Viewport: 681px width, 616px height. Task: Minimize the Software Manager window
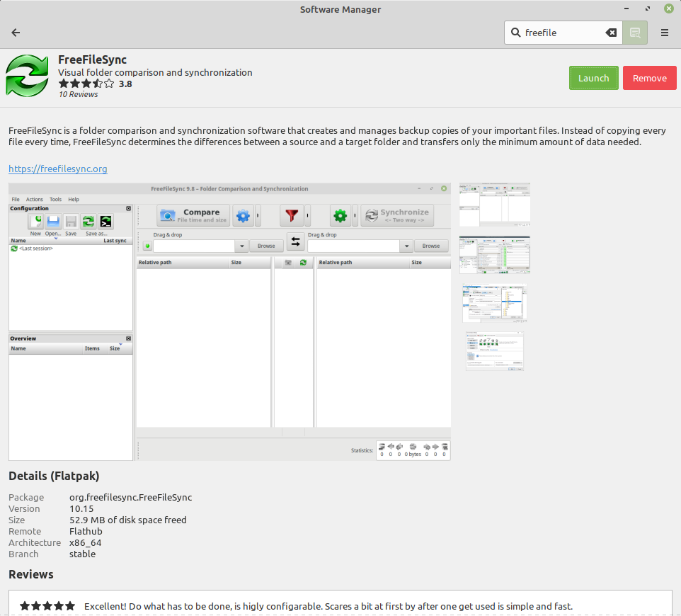click(626, 8)
